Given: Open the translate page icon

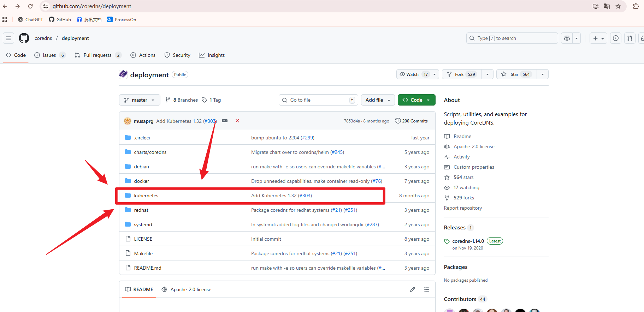Looking at the screenshot, I should (x=607, y=6).
